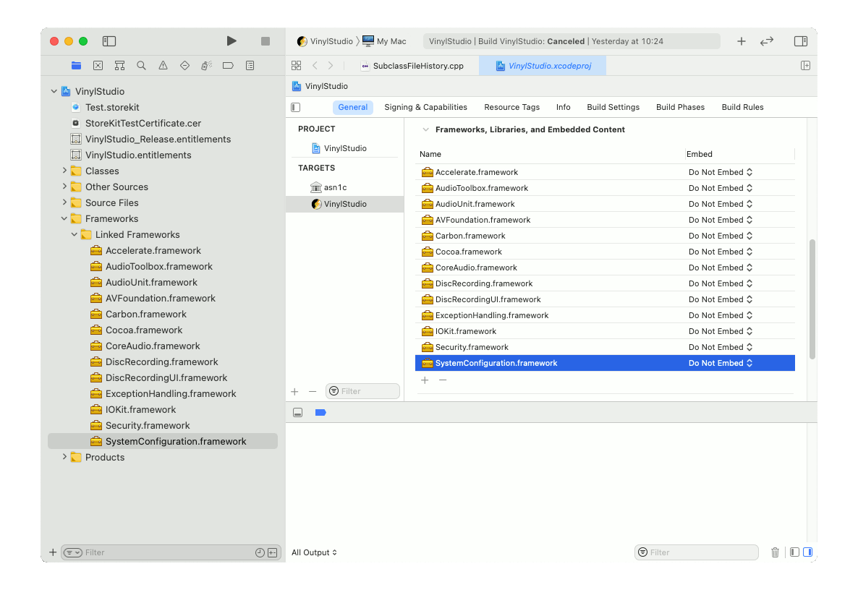The height and width of the screenshot is (616, 858).
Task: Toggle the inspectors panel on right
Action: click(x=801, y=41)
